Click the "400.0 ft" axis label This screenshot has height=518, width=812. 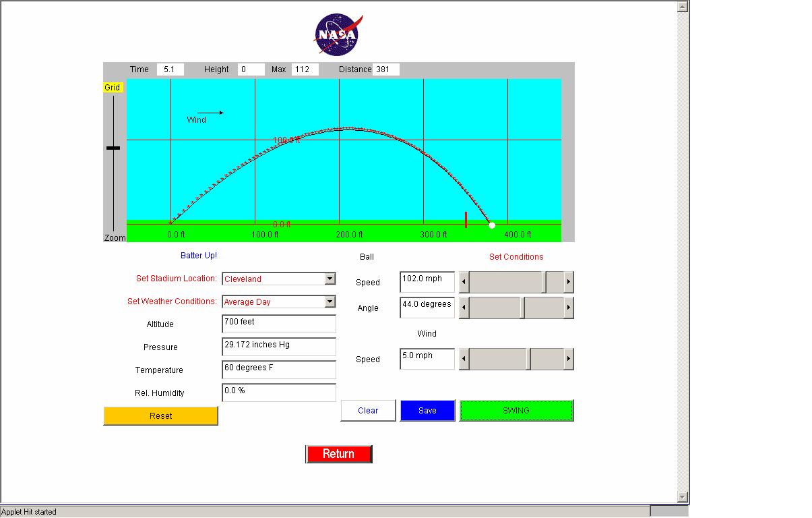pyautogui.click(x=518, y=235)
